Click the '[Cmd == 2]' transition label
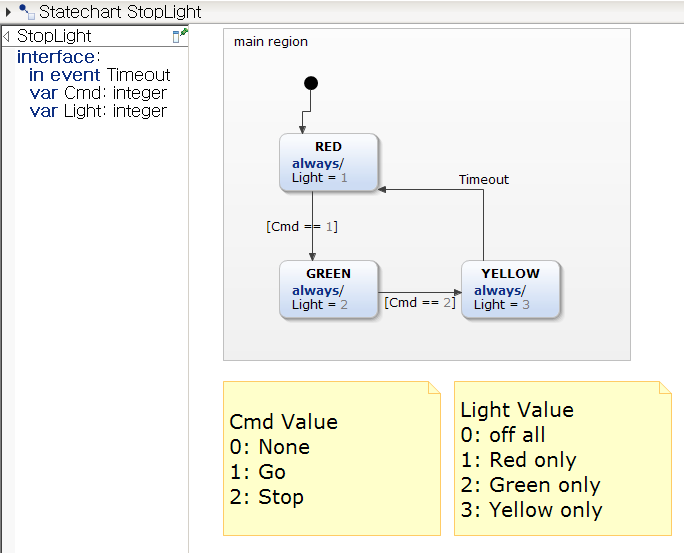684x553 pixels. pyautogui.click(x=420, y=303)
